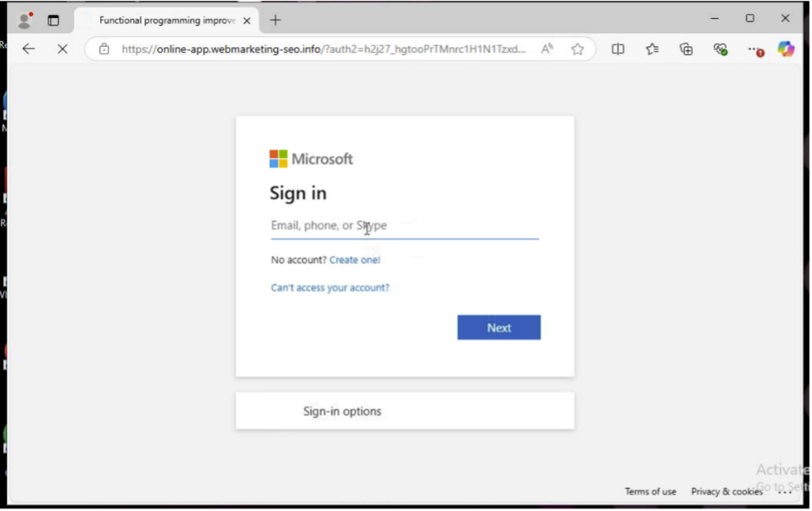Close the Functional programming tab
The width and height of the screenshot is (812, 511).
pos(247,21)
